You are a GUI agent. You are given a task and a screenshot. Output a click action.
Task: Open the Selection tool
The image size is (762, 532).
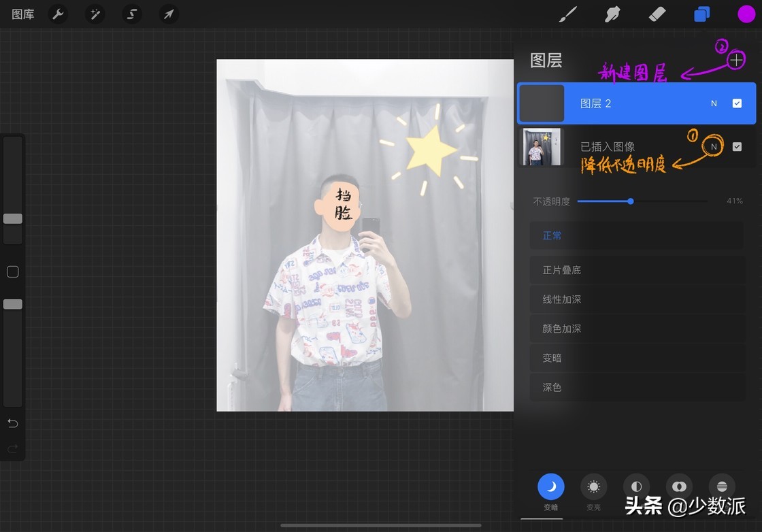tap(131, 14)
